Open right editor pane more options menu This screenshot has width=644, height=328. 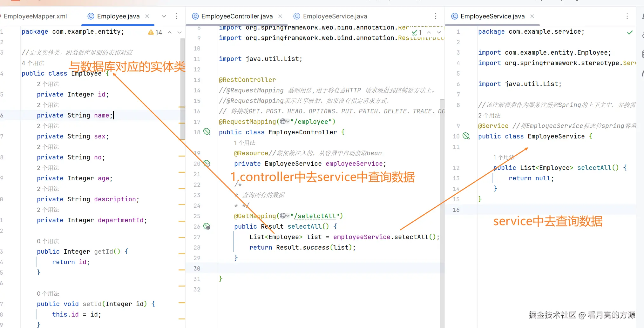click(x=627, y=16)
